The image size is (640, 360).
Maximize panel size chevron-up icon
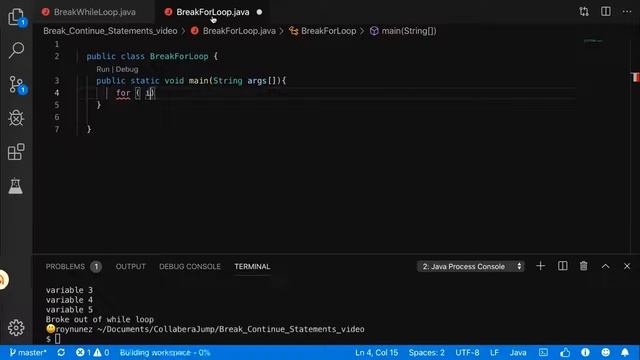tap(605, 266)
